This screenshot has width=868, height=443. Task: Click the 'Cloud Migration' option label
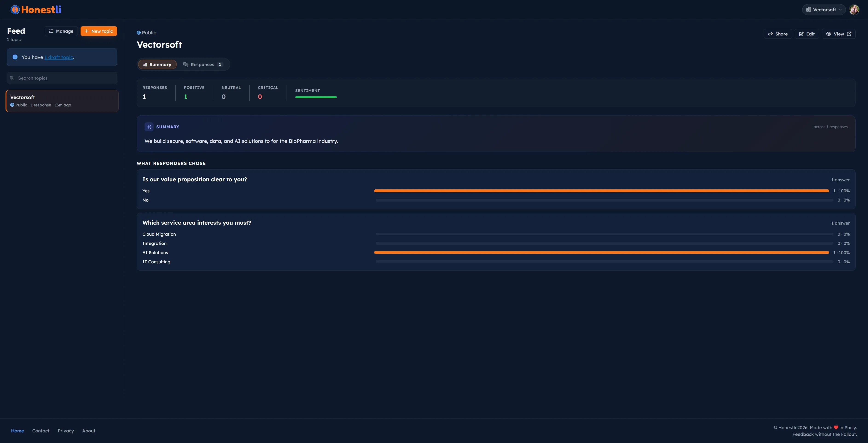(159, 234)
